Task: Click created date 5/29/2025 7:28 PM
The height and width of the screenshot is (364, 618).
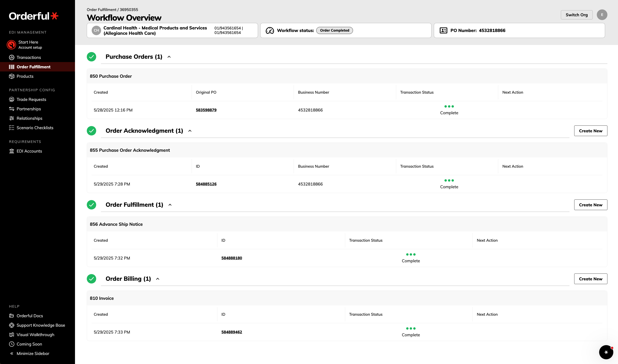Action: pos(112,184)
